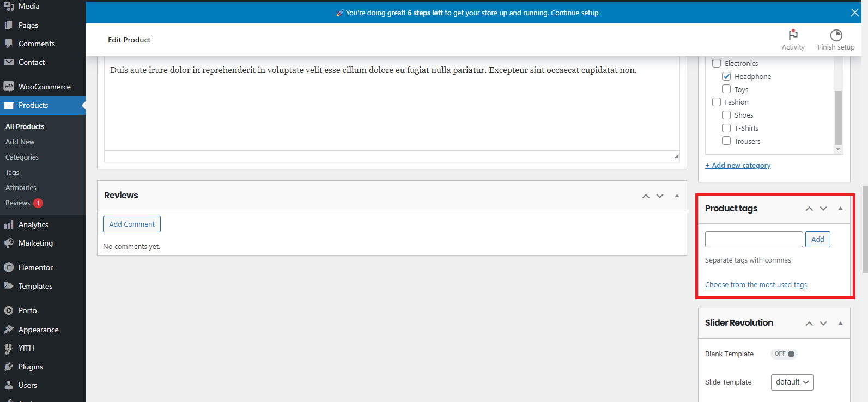Viewport: 868px width, 402px height.
Task: Click the Add new category link
Action: [x=738, y=165]
